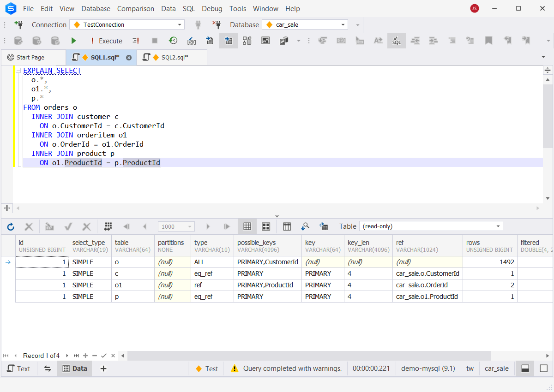Activate the Find icon in results toolbar

pos(305,226)
